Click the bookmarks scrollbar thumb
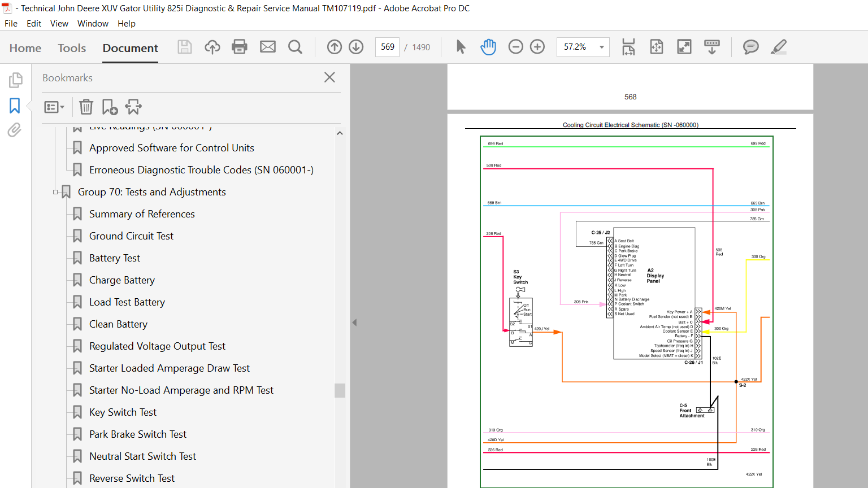The height and width of the screenshot is (488, 868). 340,390
